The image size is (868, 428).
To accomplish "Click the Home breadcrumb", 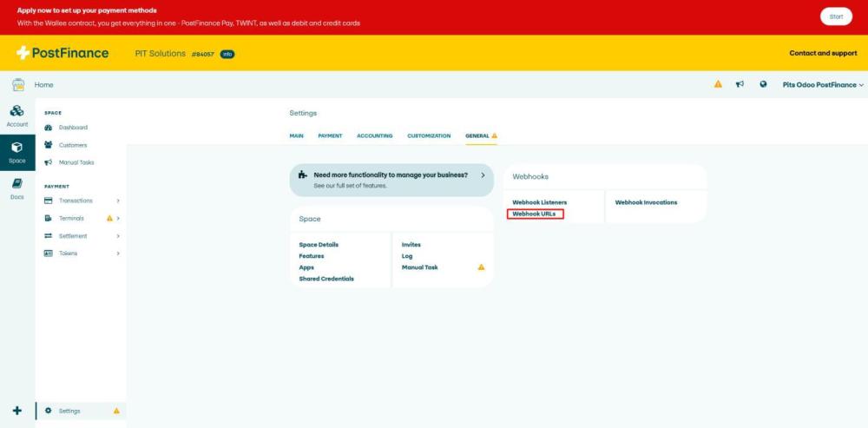I will (x=43, y=85).
